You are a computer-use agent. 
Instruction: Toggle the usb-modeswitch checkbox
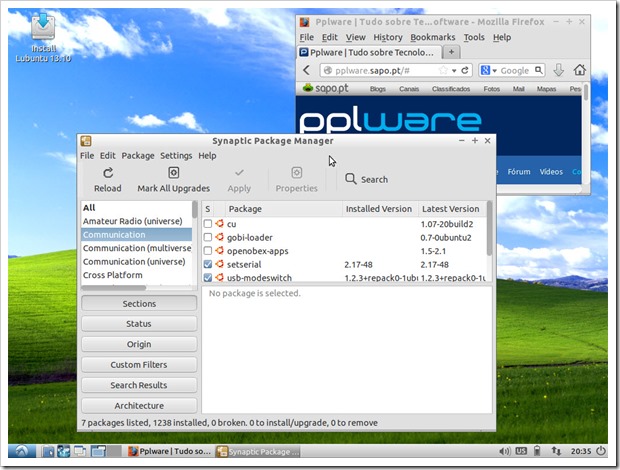[208, 277]
